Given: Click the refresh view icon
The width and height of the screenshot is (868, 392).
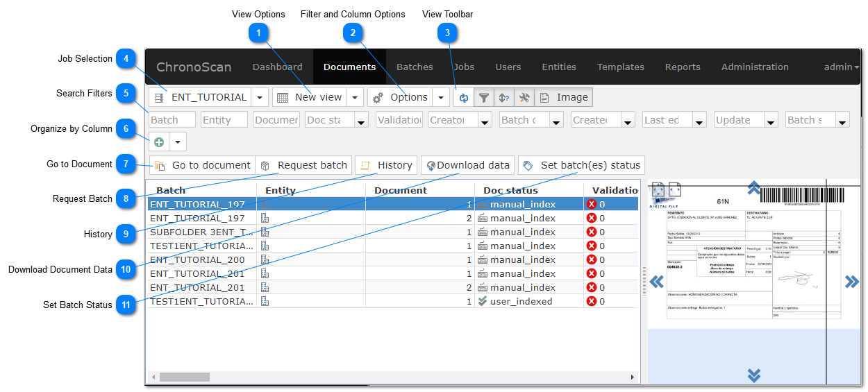Looking at the screenshot, I should pos(464,97).
